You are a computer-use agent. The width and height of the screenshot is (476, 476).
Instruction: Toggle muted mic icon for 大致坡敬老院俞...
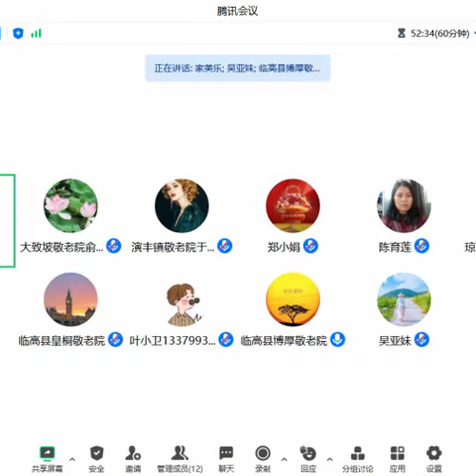(114, 246)
